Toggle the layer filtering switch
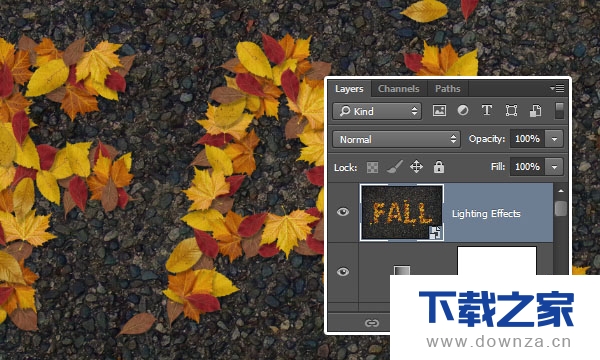This screenshot has width=600, height=360. click(559, 111)
